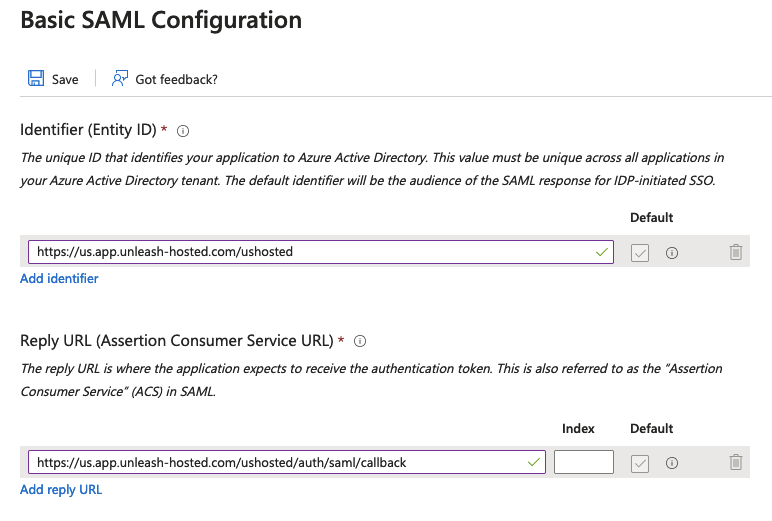Screen dimensions: 772x521
Task: Delete the saml/callback reply URL with trash icon
Action: (736, 462)
